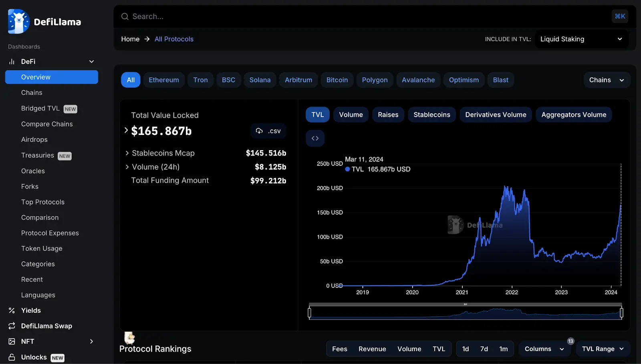Open Yields via the percent icon

(12, 310)
